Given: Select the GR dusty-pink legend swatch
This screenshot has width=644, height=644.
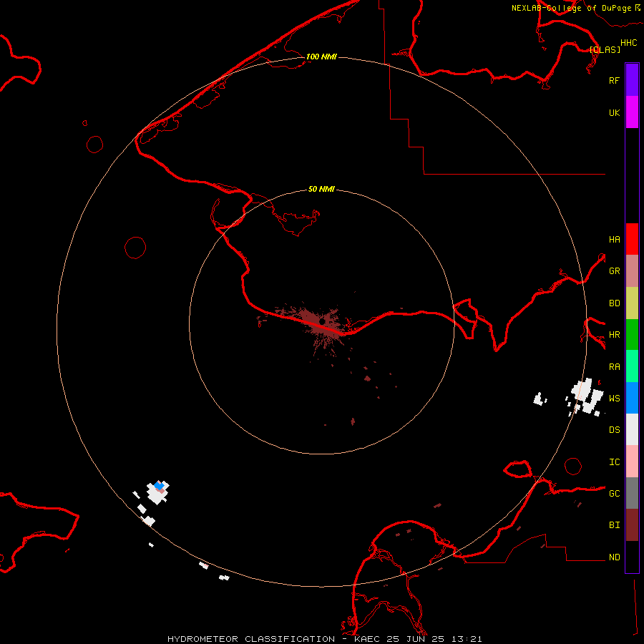Looking at the screenshot, I should [632, 271].
